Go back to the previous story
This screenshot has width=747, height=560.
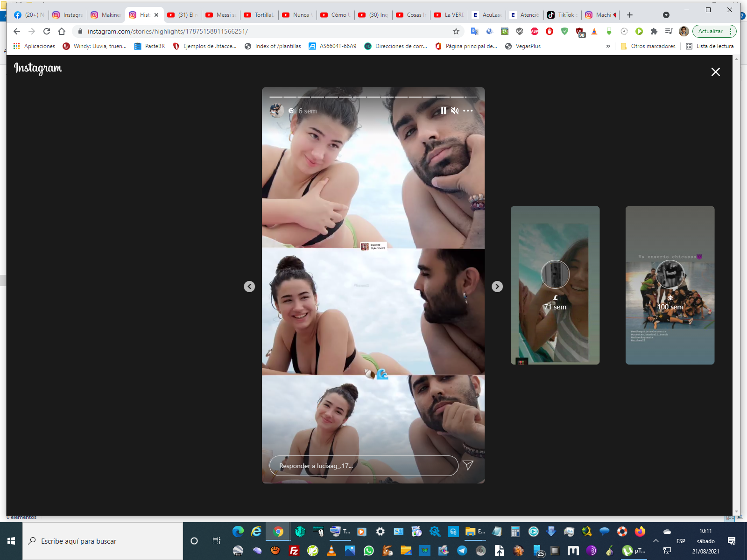pyautogui.click(x=249, y=287)
